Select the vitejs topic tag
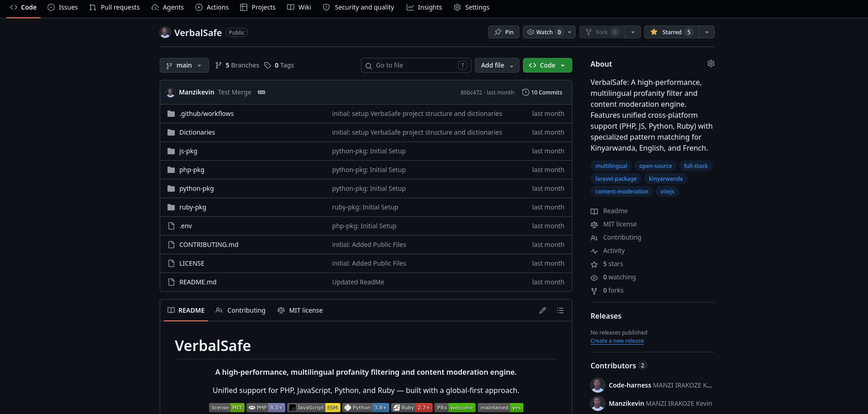 (667, 191)
